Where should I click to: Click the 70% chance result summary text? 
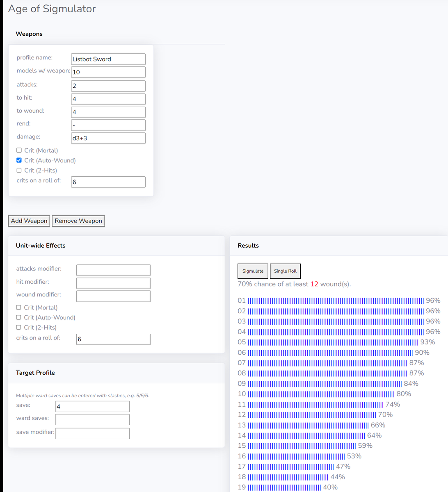(294, 284)
